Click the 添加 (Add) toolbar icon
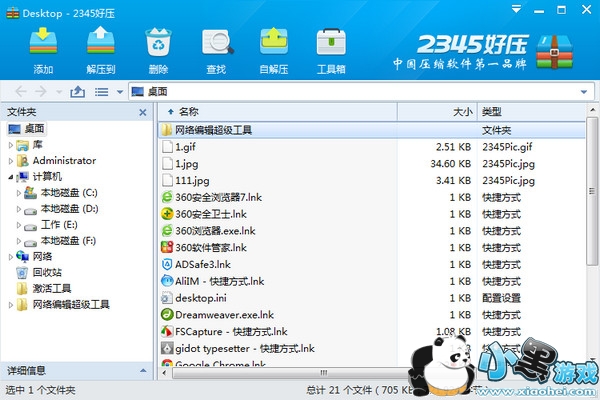Viewport: 600px width, 400px height. 43,41
